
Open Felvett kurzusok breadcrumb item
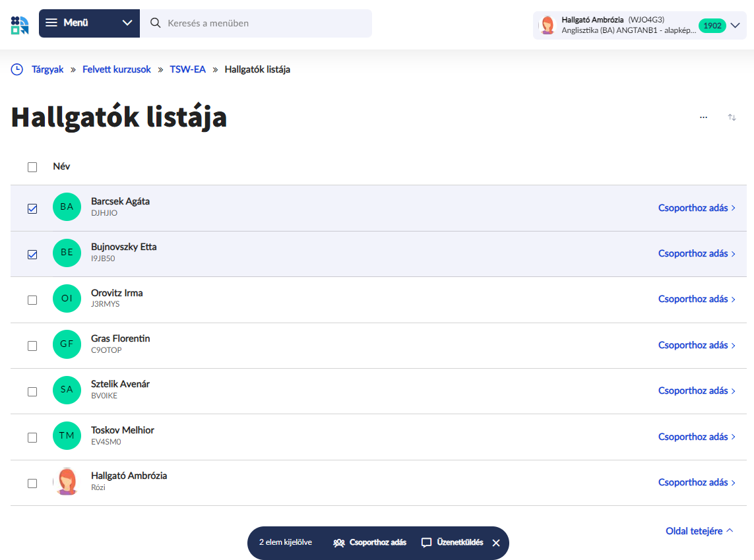pos(117,69)
